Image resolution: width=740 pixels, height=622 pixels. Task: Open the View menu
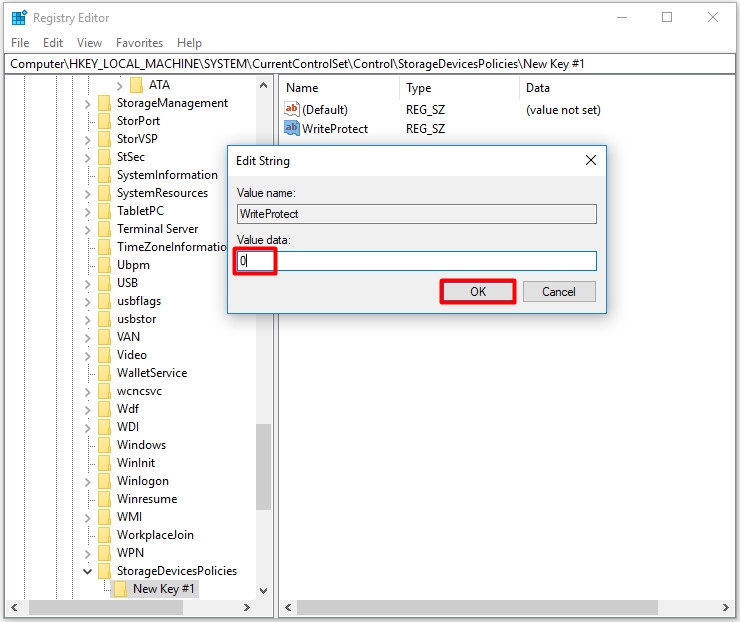click(x=89, y=42)
